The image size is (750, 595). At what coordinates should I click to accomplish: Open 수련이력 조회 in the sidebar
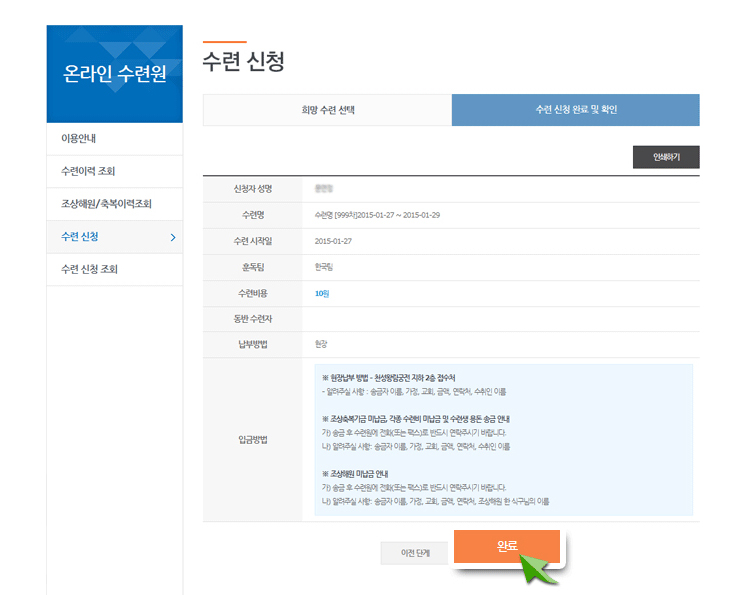(115, 171)
